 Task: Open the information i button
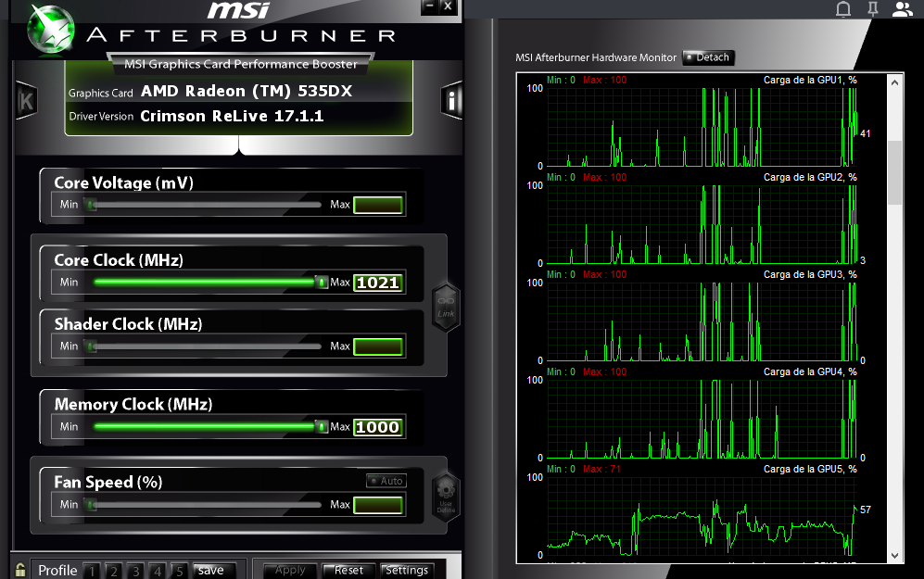tap(451, 101)
